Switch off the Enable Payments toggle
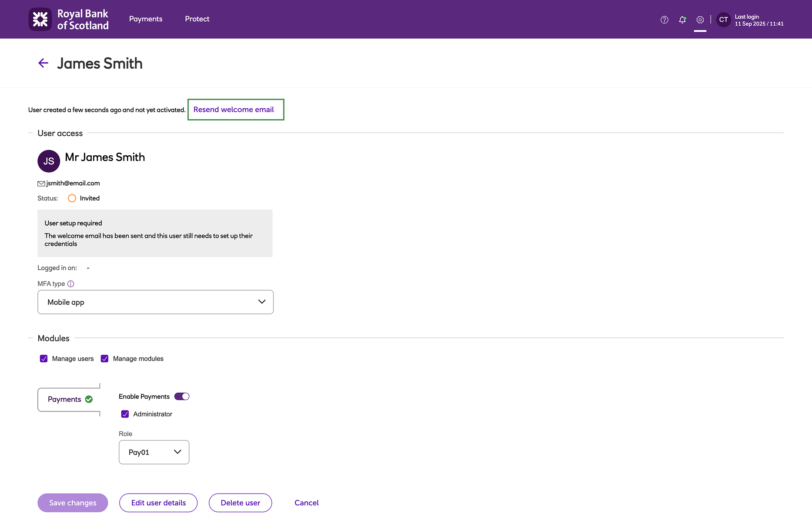The width and height of the screenshot is (812, 531). pyautogui.click(x=182, y=397)
